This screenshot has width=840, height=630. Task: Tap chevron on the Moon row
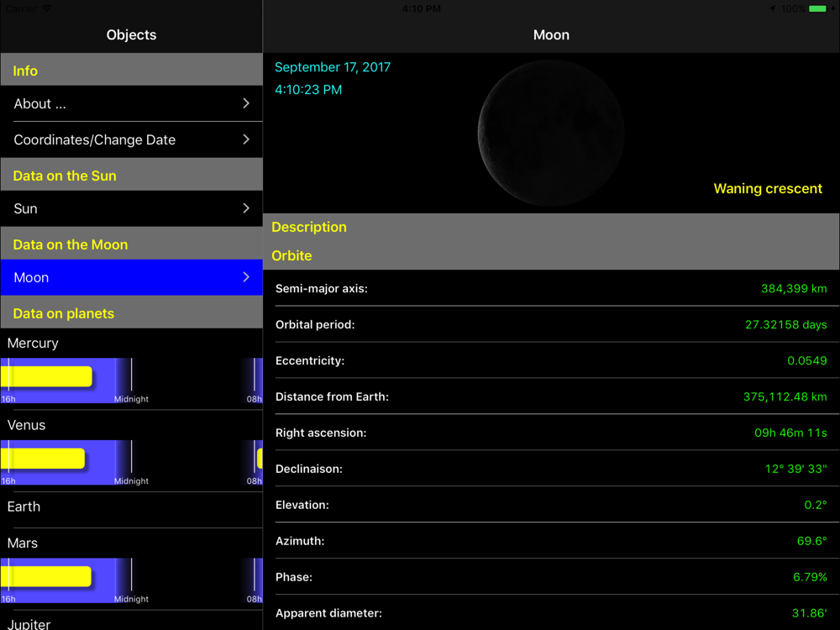point(246,277)
